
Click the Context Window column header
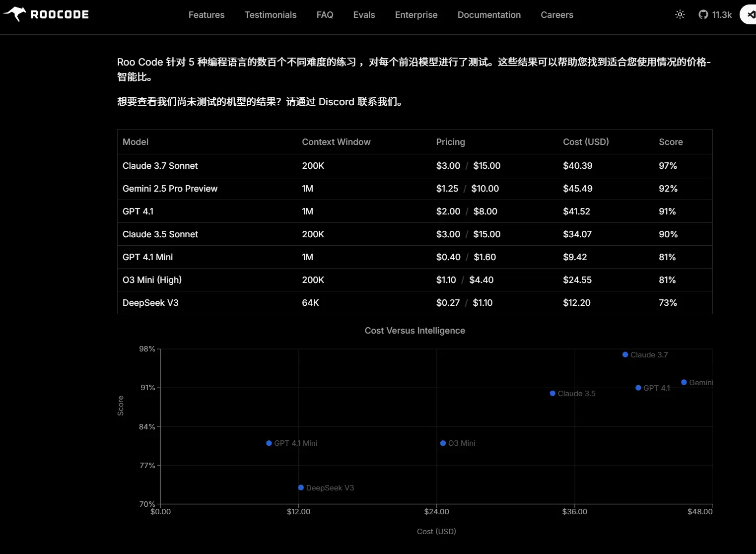(x=337, y=142)
